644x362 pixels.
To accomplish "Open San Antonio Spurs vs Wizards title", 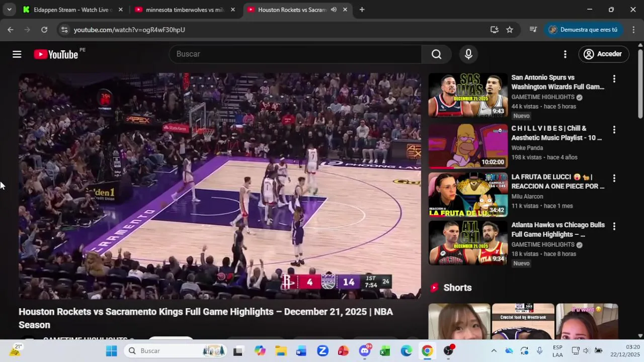I will pos(558,82).
